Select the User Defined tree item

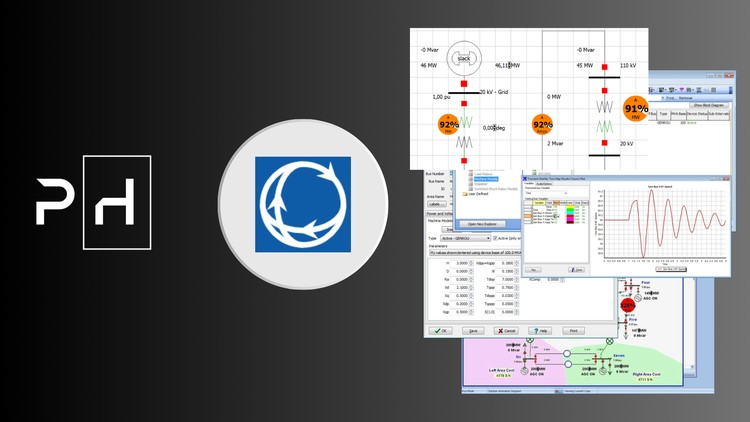point(478,194)
